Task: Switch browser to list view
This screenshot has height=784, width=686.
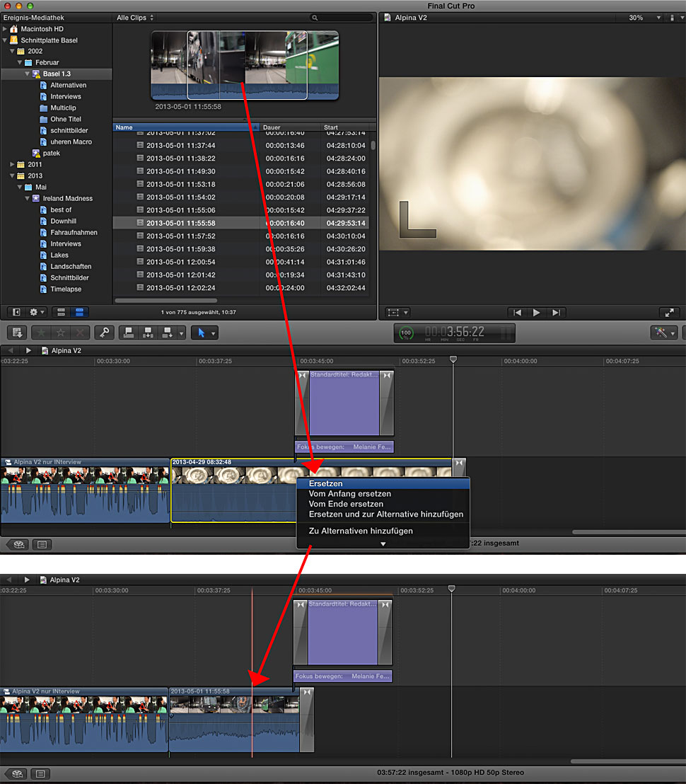Action: coord(79,311)
